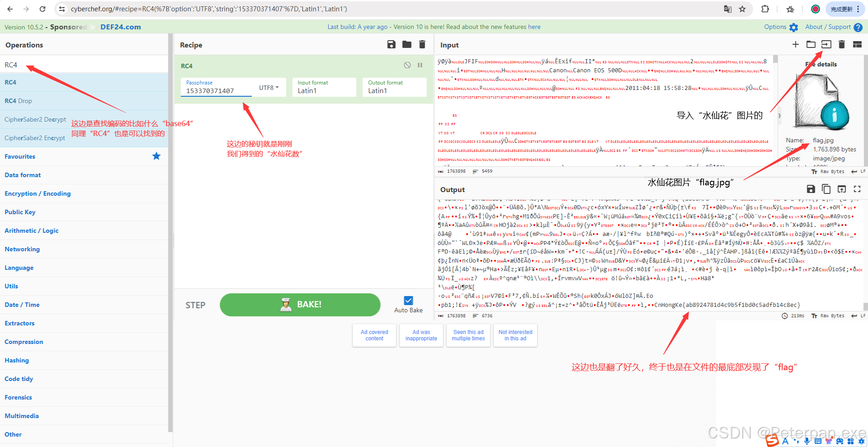Viewport: 868px width, 447px height.
Task: Expand the Date / Time category
Action: click(84, 305)
